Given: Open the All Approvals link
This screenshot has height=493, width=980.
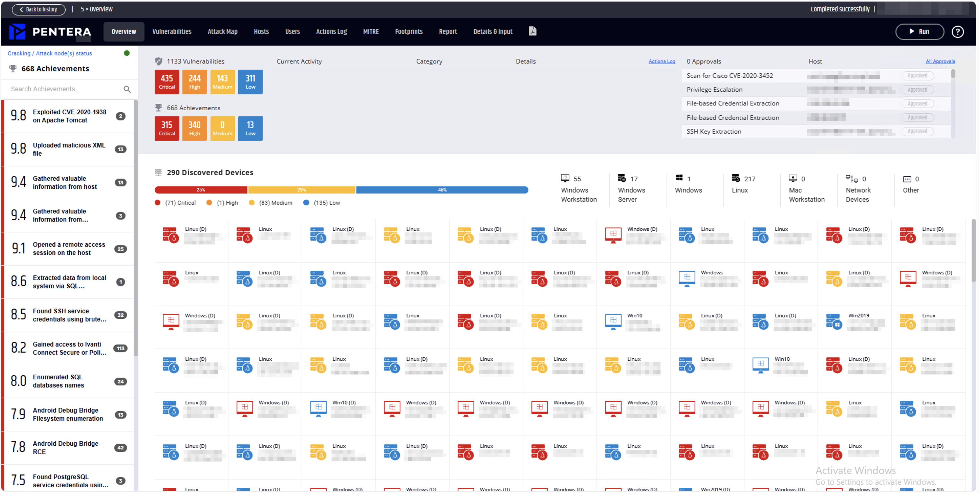Looking at the screenshot, I should point(940,61).
